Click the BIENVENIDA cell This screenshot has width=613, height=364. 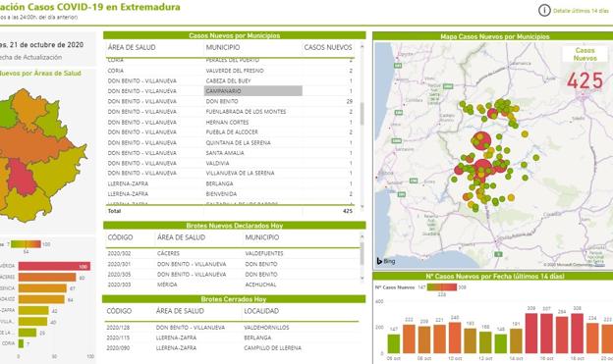tap(221, 193)
